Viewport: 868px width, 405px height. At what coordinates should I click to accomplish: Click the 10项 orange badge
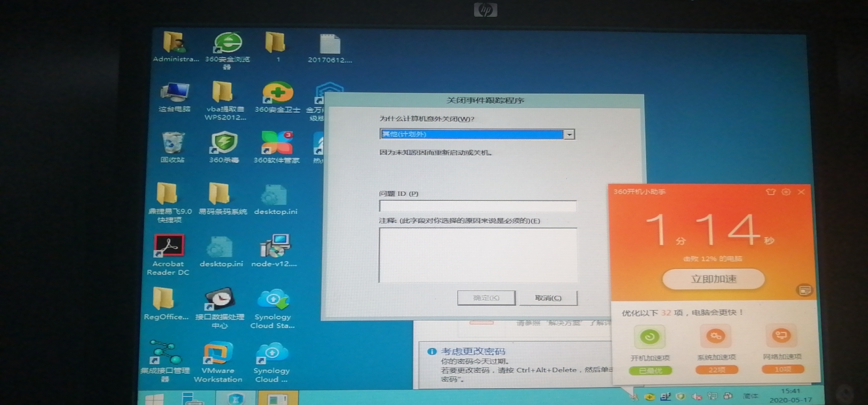(x=783, y=369)
